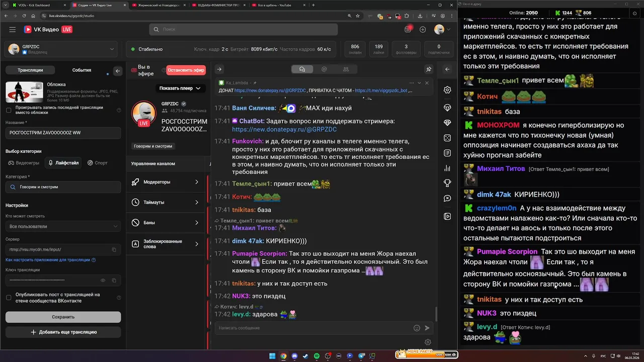
Task: Select Лайфстайл category type
Action: [x=63, y=163]
